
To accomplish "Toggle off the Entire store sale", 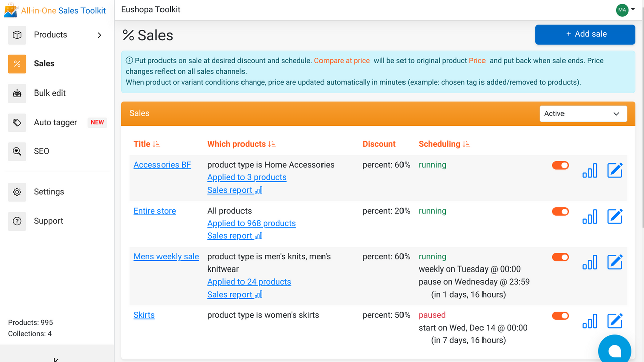I will (560, 211).
